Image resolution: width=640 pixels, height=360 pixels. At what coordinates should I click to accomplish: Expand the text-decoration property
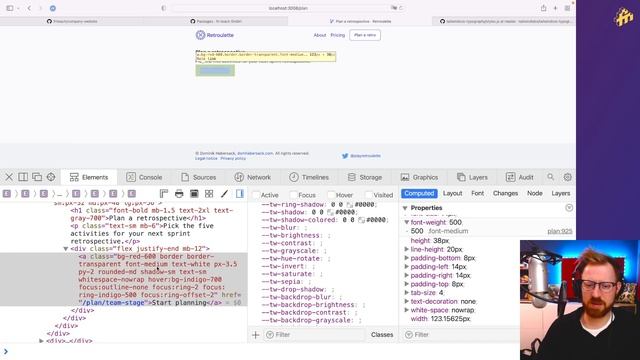(x=407, y=301)
